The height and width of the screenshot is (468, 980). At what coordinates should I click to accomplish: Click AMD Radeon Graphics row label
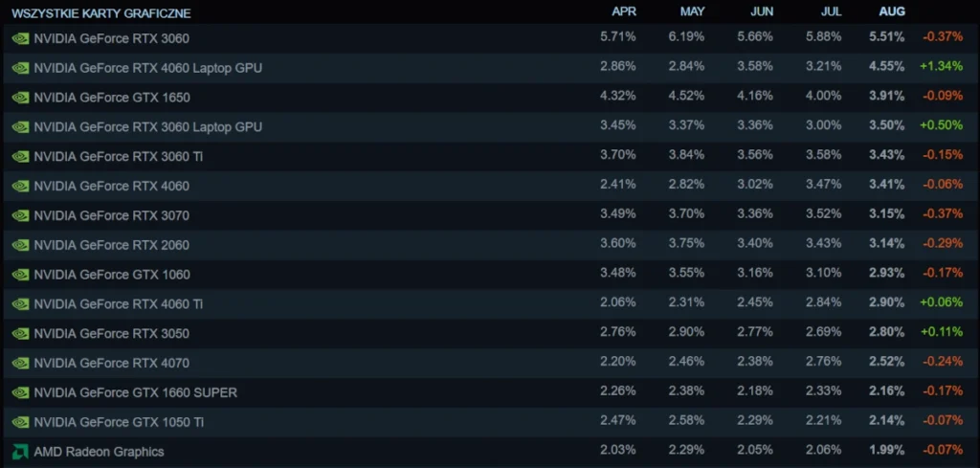pos(99,452)
